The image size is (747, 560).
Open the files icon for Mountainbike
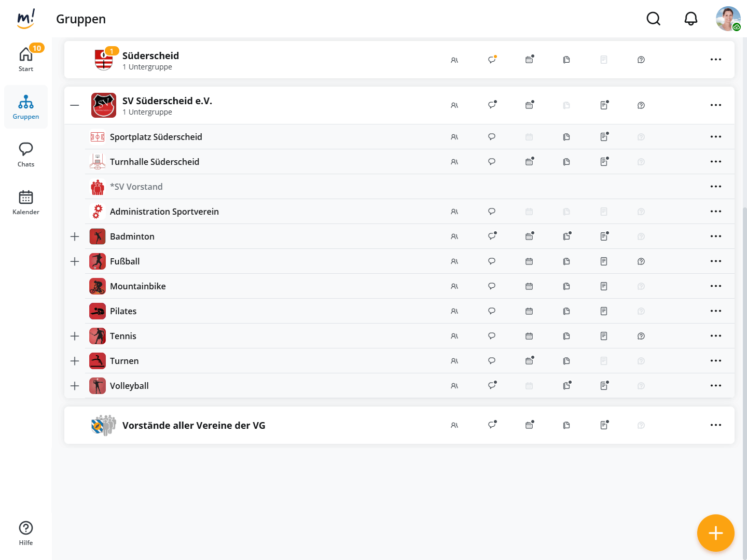[x=566, y=286]
